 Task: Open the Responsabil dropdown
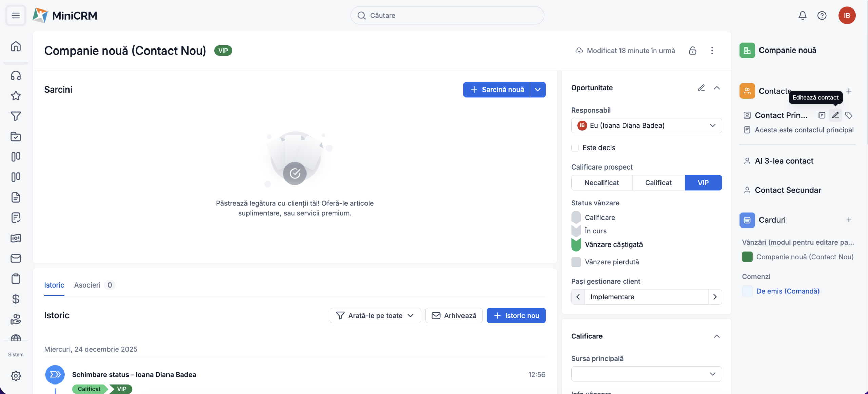(x=646, y=125)
